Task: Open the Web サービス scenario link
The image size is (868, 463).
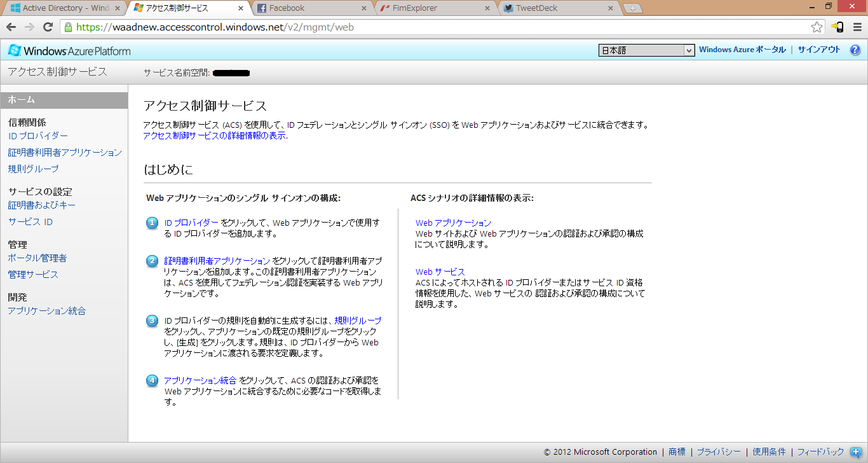Action: coord(440,272)
